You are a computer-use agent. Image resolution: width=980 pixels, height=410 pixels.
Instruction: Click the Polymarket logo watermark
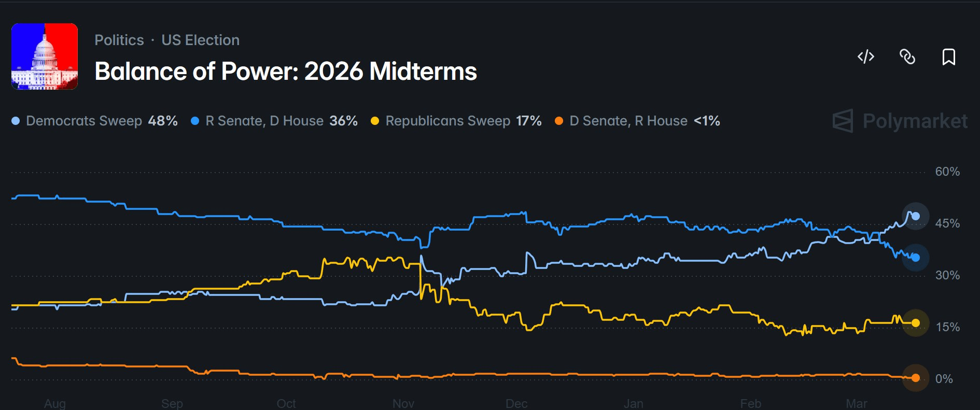900,121
